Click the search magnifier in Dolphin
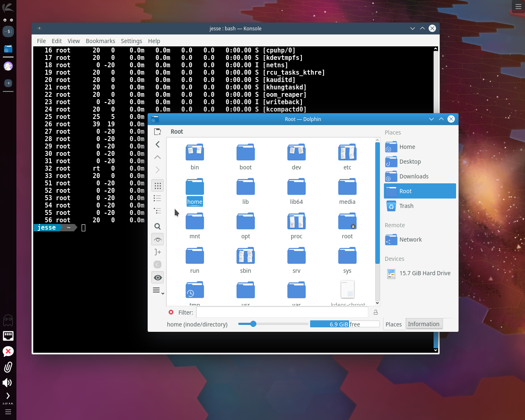 157,226
